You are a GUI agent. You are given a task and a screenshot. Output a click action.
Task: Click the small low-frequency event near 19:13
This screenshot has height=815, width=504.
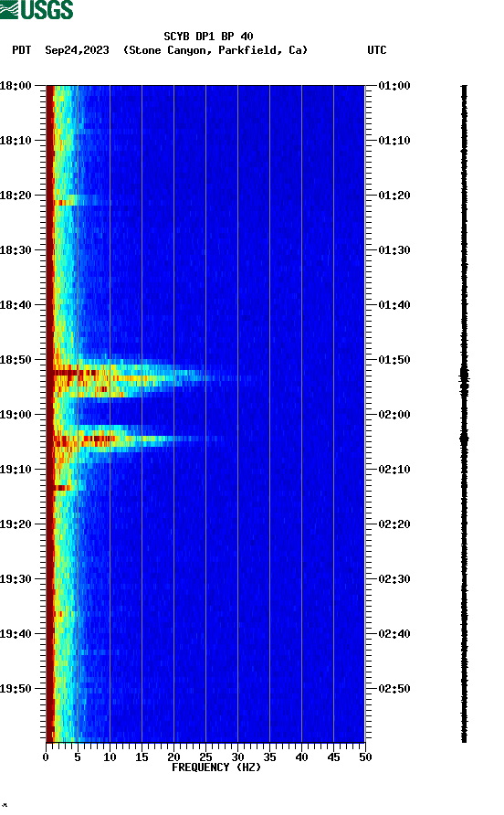coord(62,488)
